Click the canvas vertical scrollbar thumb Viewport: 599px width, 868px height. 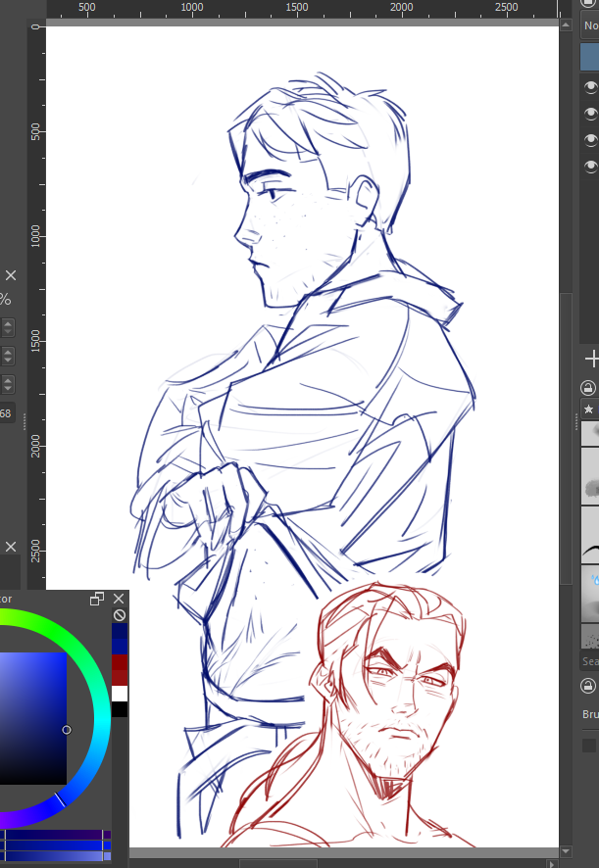click(566, 439)
